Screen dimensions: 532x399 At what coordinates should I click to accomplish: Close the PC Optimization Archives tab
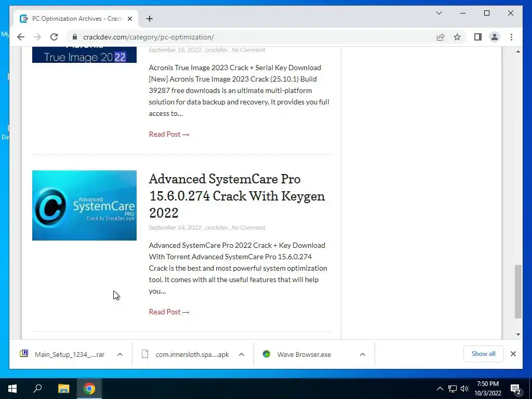tap(129, 19)
